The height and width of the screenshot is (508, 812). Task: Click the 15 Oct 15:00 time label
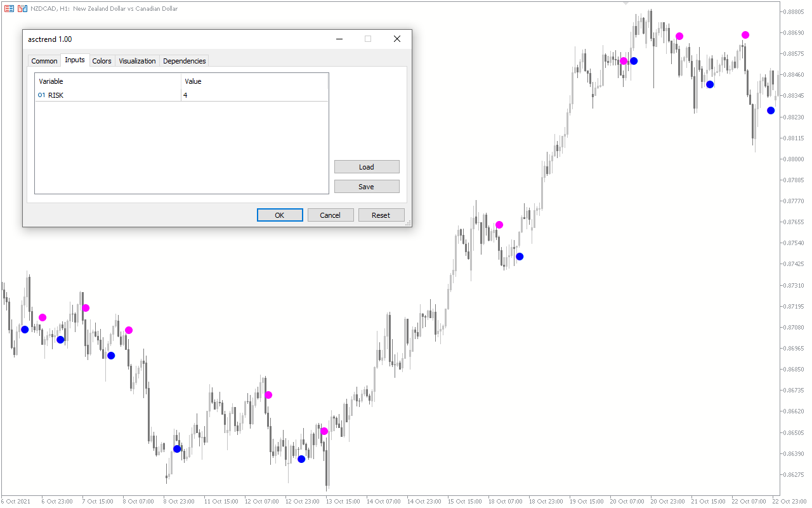(465, 502)
